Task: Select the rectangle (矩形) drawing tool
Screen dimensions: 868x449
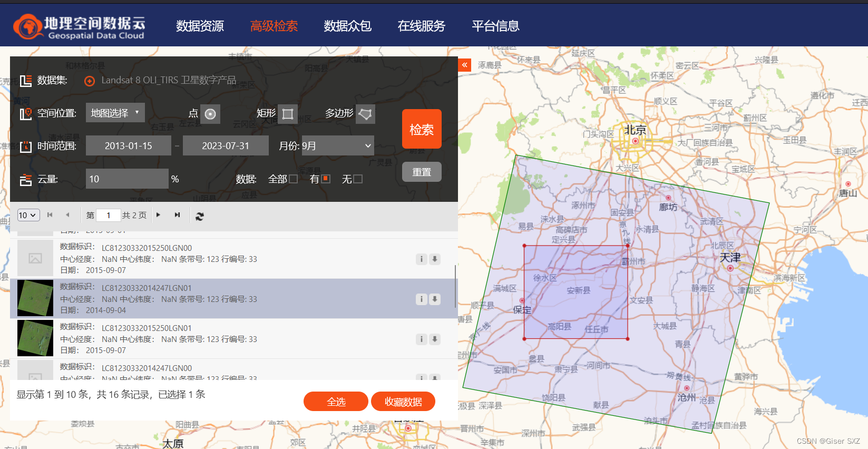Action: click(288, 114)
